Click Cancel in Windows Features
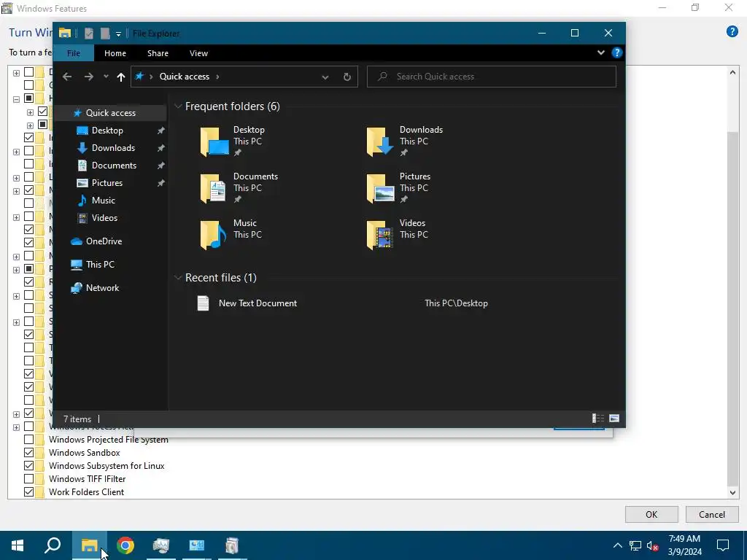Viewport: 747px width, 560px height. pos(712,514)
